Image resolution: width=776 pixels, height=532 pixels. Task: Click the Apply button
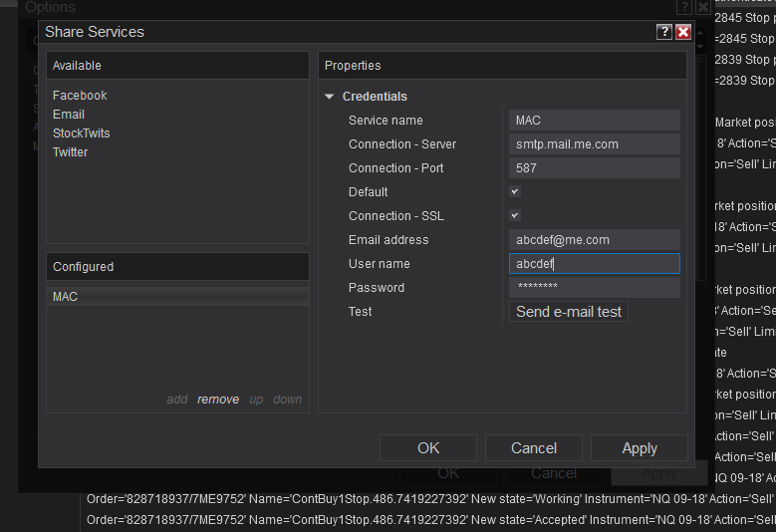click(x=640, y=448)
